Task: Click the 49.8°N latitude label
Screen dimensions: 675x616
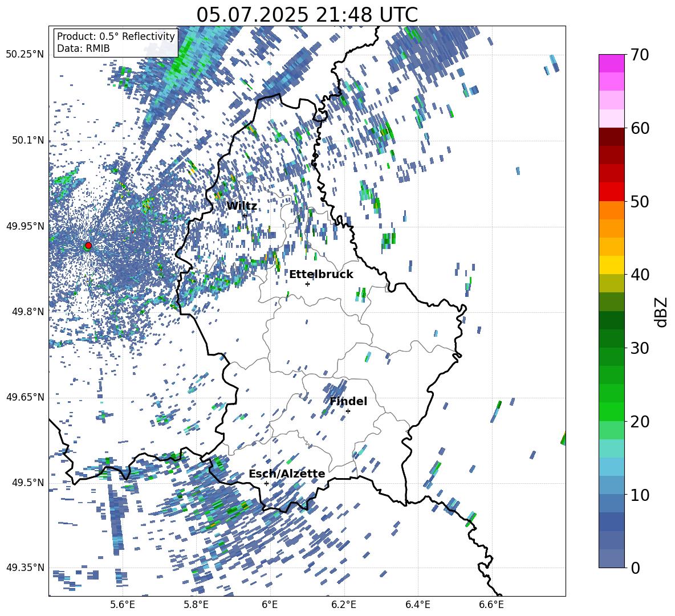Action: click(x=28, y=312)
